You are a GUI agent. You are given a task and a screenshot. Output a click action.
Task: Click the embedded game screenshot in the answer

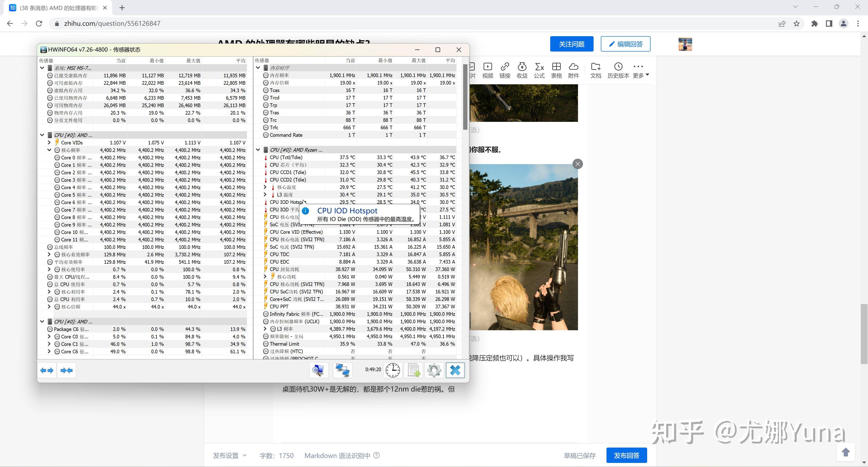click(x=524, y=247)
